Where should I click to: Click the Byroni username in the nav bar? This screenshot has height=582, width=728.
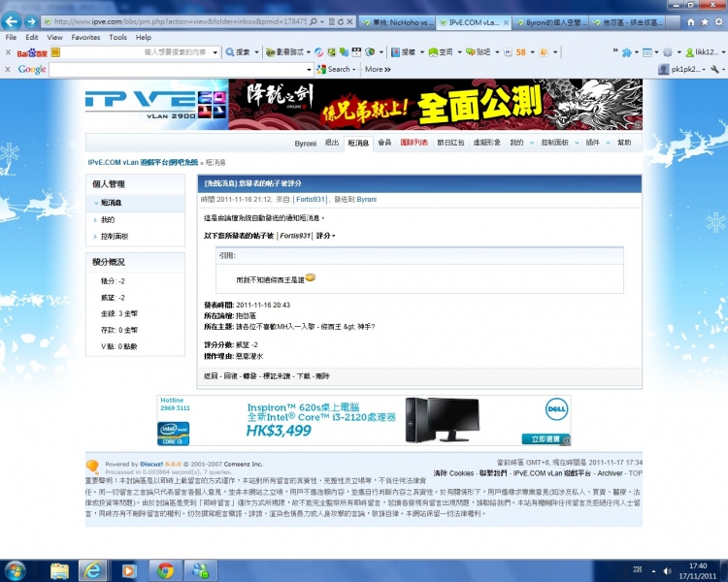[306, 144]
